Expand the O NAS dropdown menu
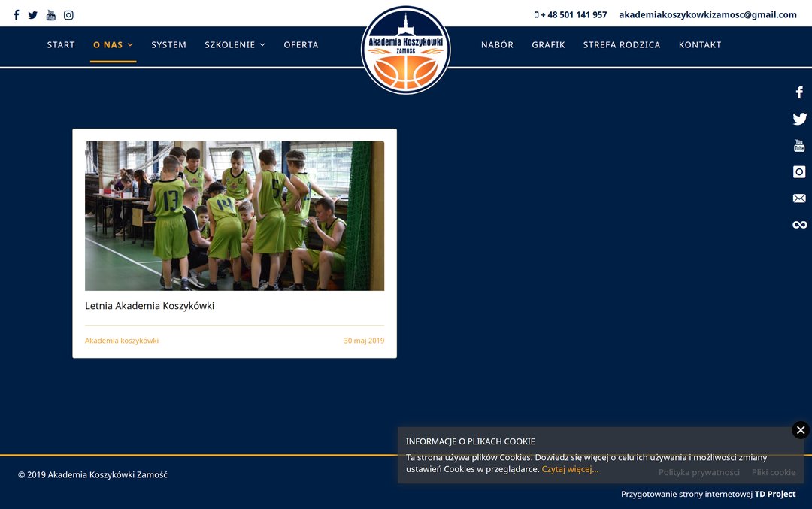Image resolution: width=812 pixels, height=509 pixels. [x=113, y=45]
